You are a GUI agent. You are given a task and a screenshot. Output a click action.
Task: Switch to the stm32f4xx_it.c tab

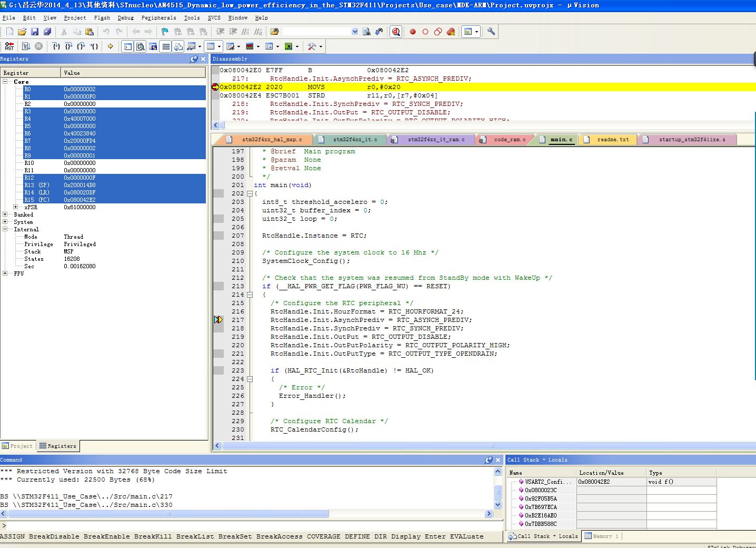click(350, 140)
